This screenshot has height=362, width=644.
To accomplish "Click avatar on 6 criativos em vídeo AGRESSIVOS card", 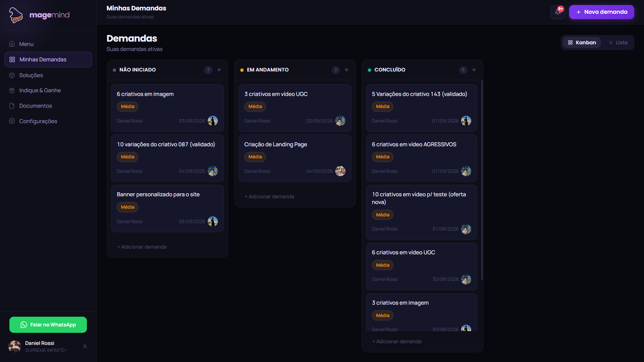I will 466,171.
